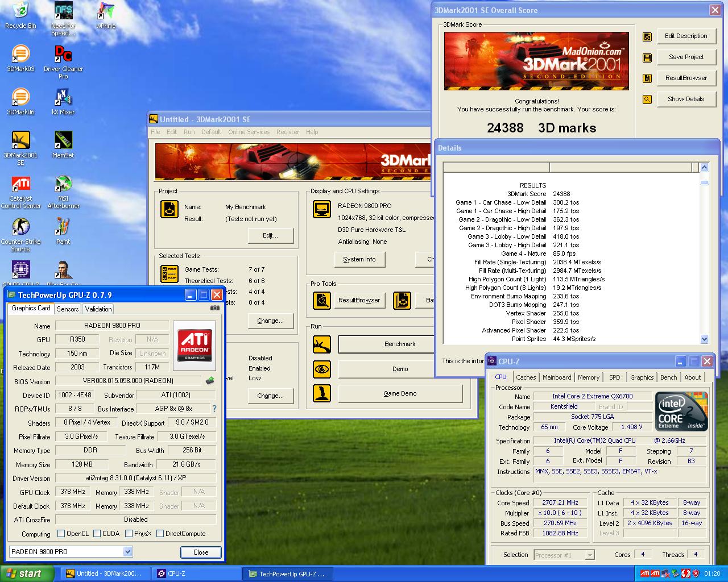Open the Graphics tab in CPU-Z
Screen dimensions: 728x582
coord(642,377)
